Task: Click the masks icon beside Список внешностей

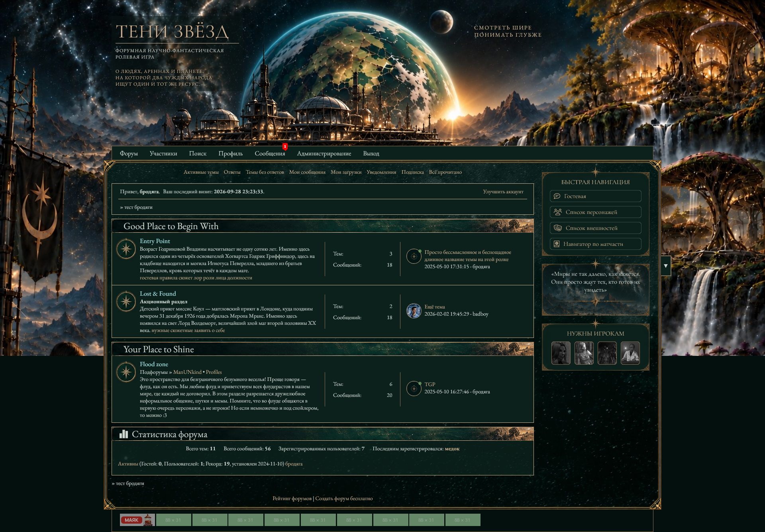Action: click(558, 228)
